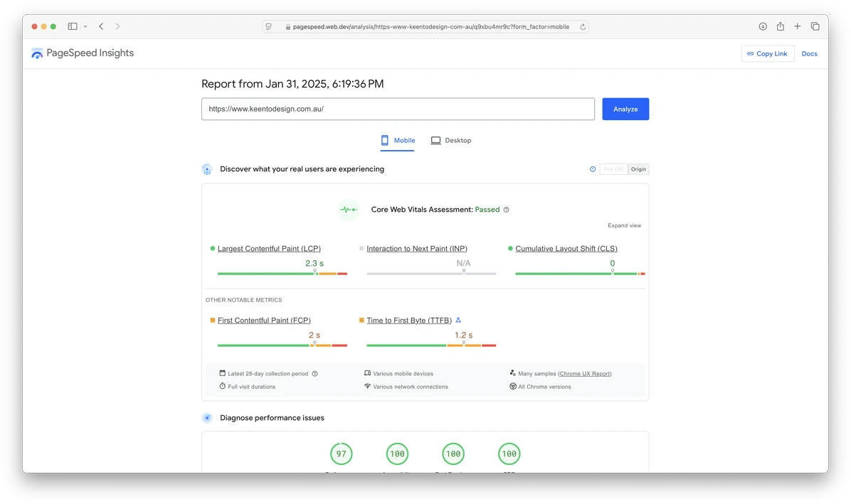Expand the sidebar options dropdown arrow

[x=85, y=26]
